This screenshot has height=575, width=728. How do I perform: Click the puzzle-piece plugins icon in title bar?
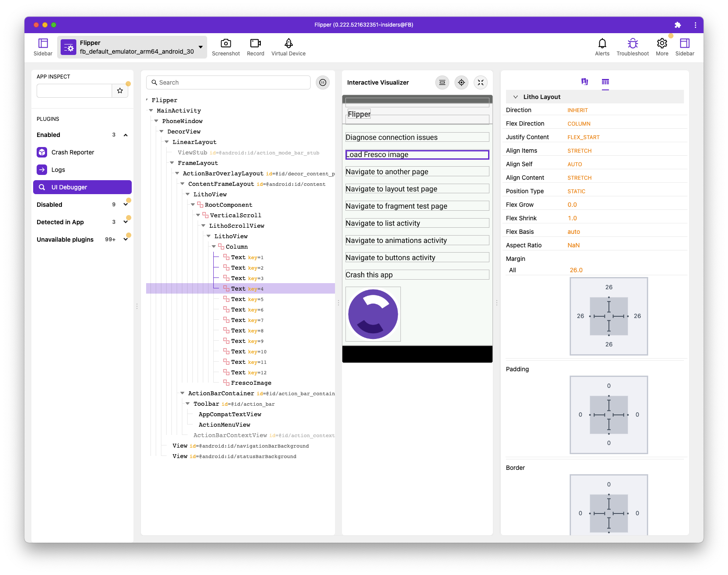[x=677, y=25]
